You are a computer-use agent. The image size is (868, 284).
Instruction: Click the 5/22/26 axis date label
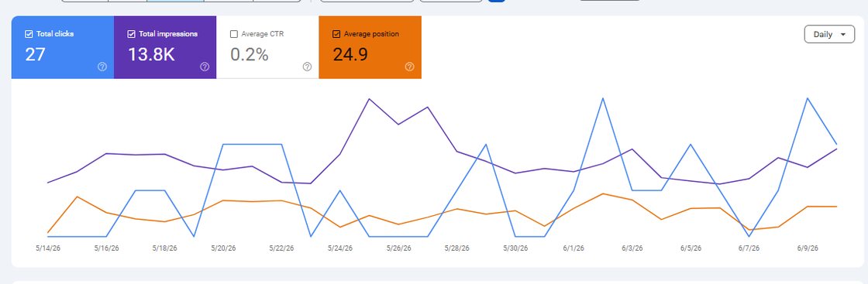click(282, 248)
